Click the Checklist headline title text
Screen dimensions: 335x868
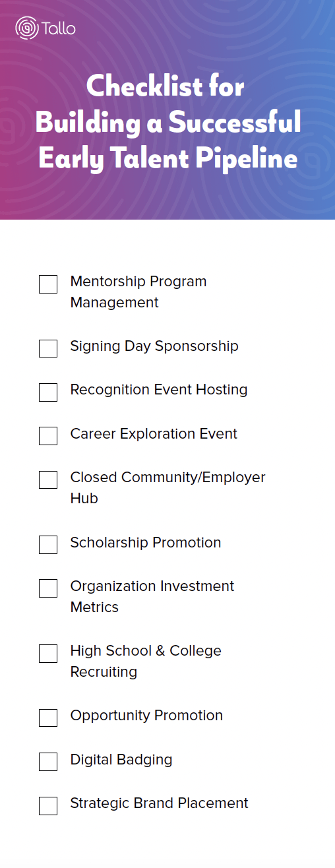click(167, 123)
